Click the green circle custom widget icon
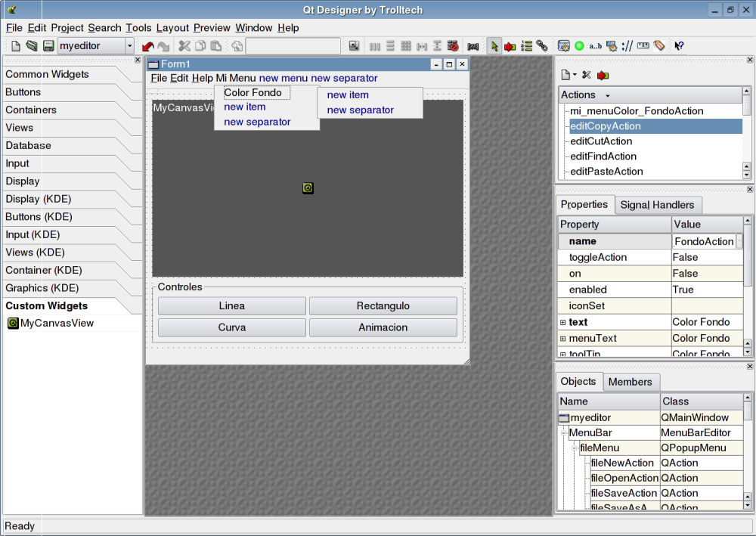Viewport: 756px width, 536px height. click(x=580, y=46)
